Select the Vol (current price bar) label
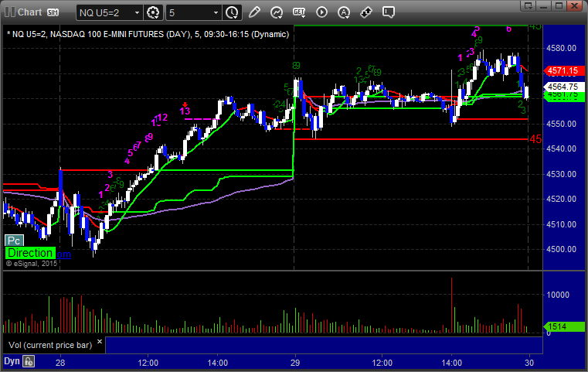 50,345
